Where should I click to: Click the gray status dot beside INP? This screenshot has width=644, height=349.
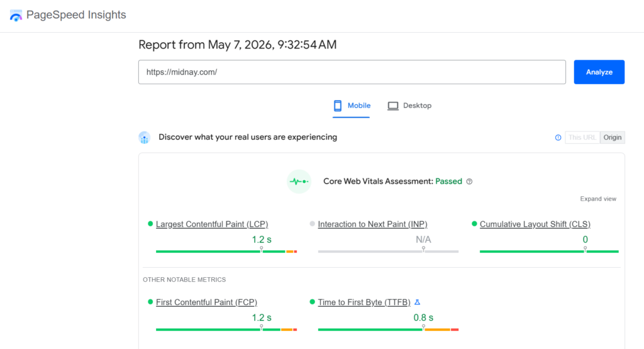(x=312, y=224)
